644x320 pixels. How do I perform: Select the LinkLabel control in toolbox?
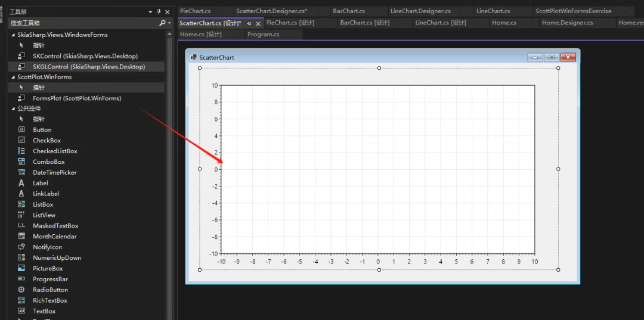pos(46,194)
